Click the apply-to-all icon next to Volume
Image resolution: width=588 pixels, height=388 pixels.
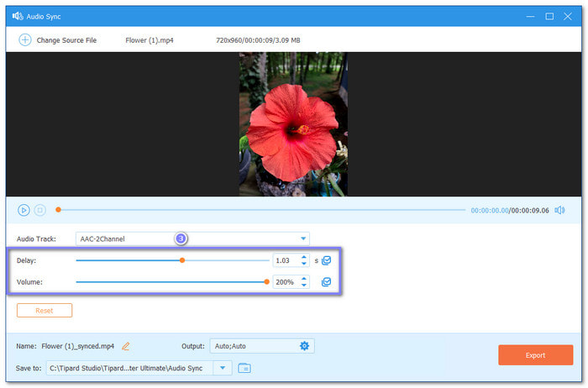(327, 282)
